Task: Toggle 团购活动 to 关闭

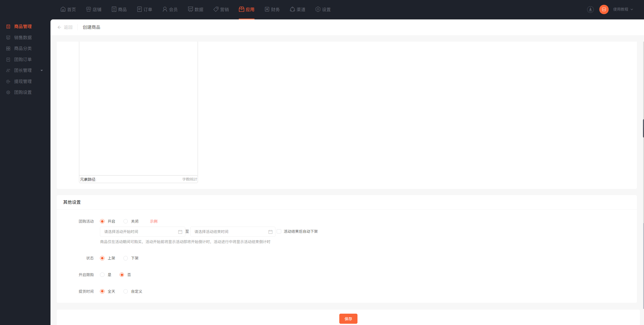Action: (x=126, y=221)
